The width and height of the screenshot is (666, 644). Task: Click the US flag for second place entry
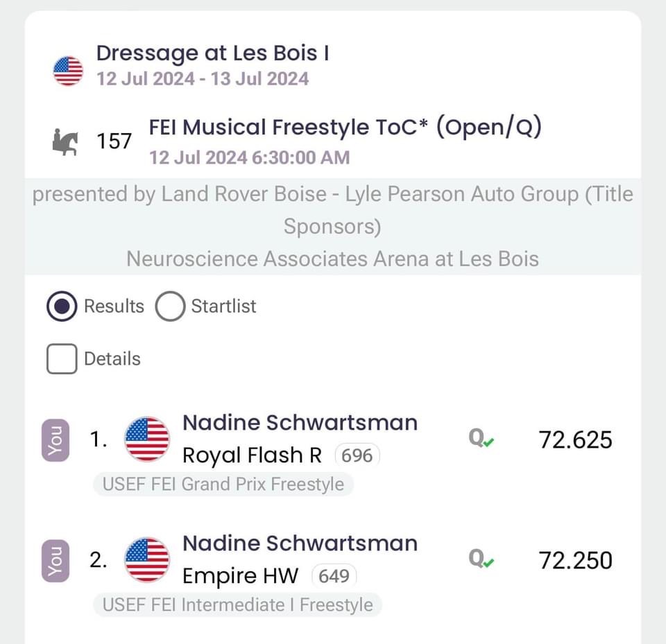pos(147,560)
